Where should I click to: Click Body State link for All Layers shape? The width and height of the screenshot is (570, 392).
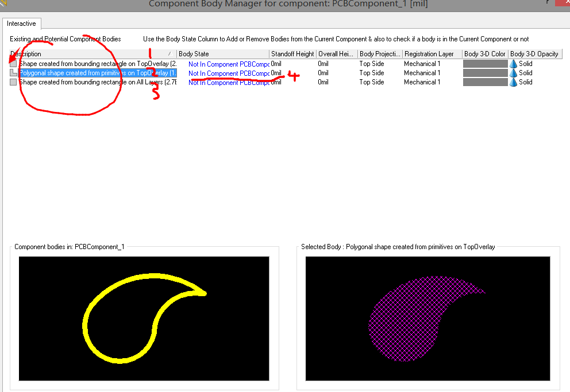(x=228, y=83)
